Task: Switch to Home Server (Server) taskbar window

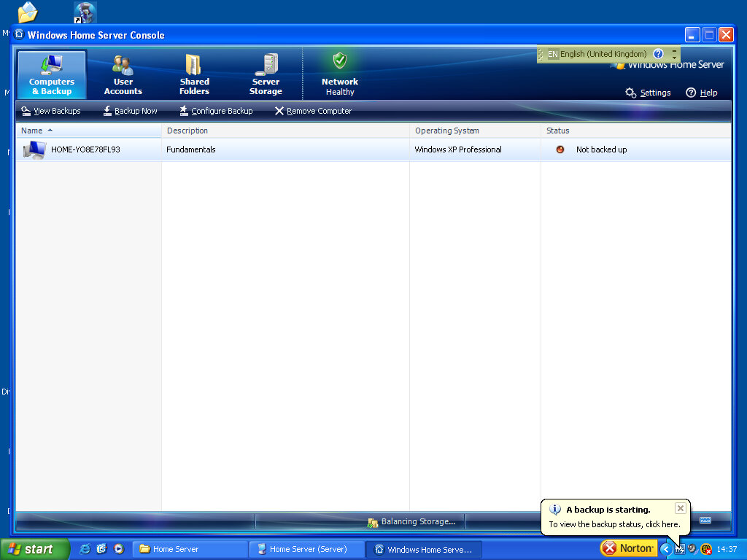Action: (306, 549)
